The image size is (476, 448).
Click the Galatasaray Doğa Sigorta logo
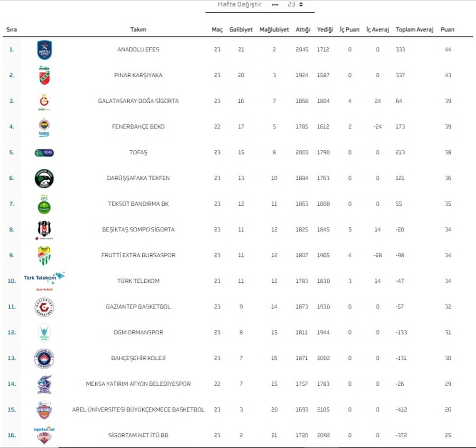45,101
